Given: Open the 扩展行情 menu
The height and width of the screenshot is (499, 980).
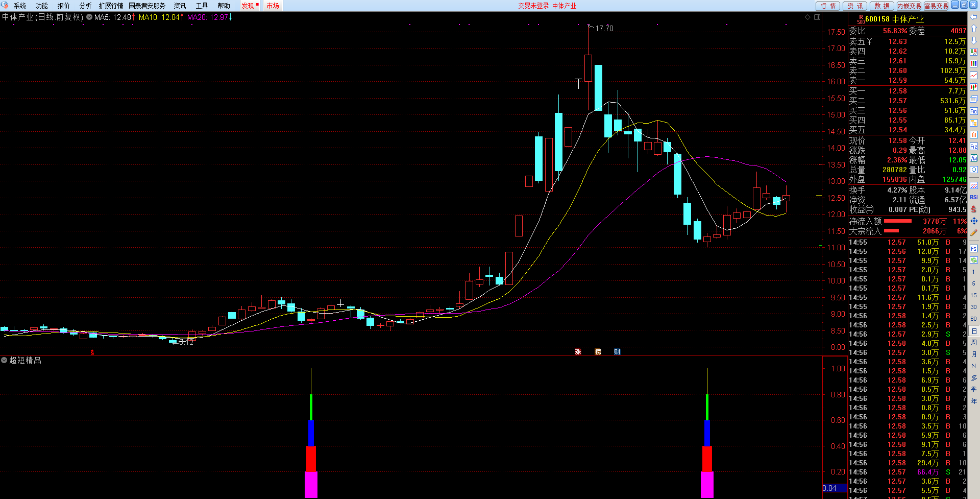Looking at the screenshot, I should [x=111, y=6].
